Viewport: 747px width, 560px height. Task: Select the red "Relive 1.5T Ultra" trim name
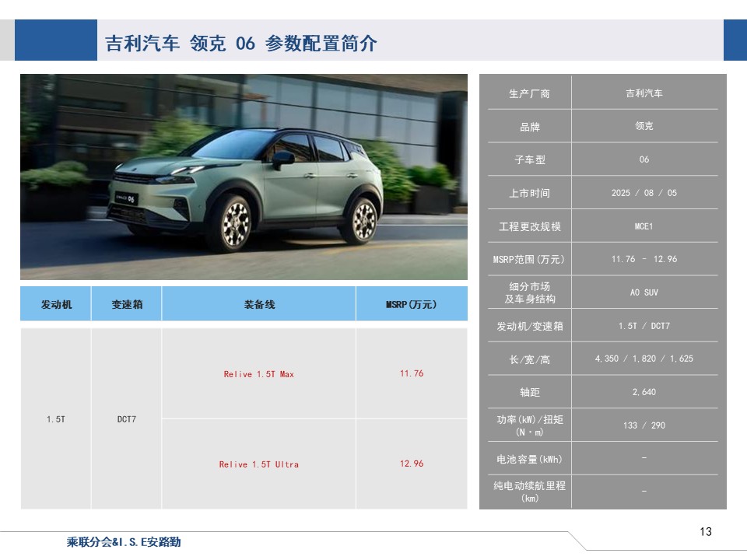pyautogui.click(x=258, y=464)
